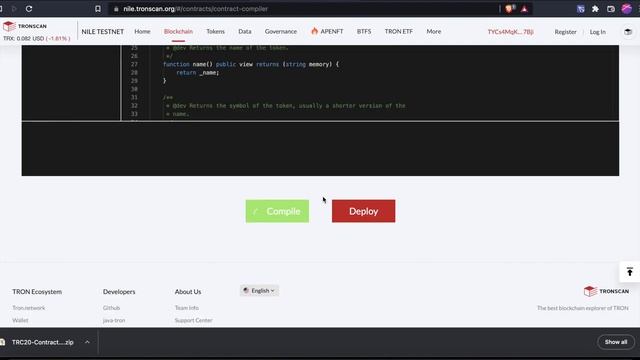
Task: Click Show all downloads button
Action: tap(616, 342)
